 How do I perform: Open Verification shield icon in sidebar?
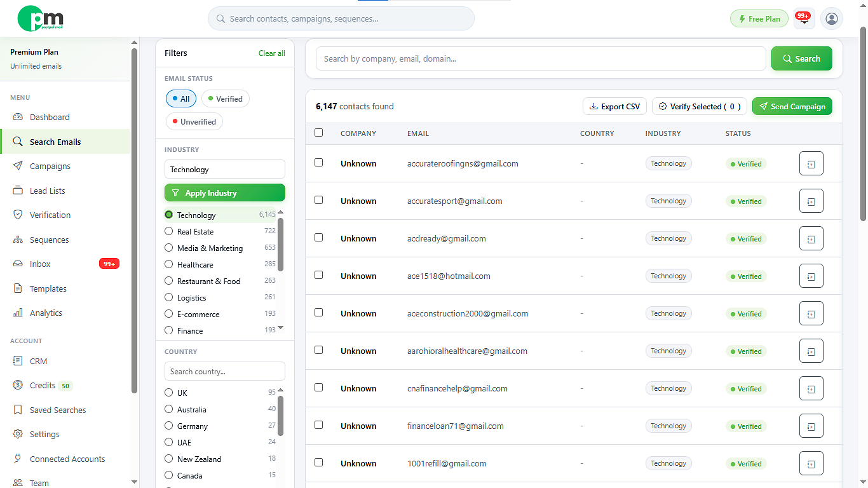pos(18,215)
